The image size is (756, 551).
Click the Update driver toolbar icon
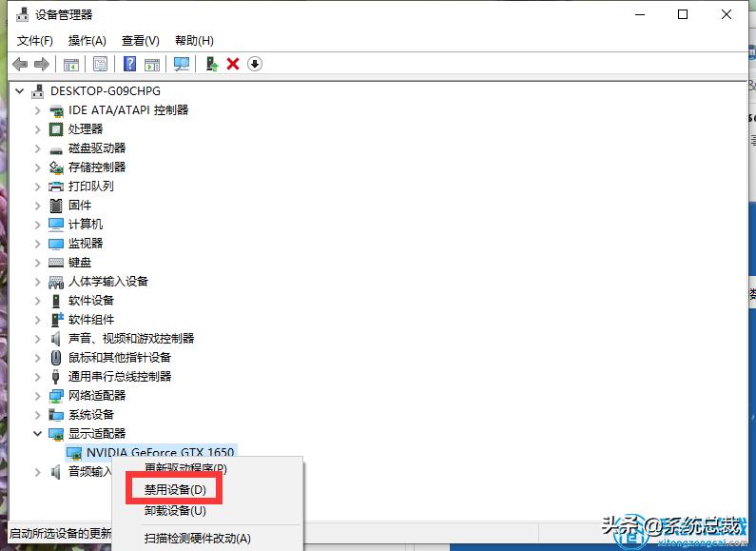(x=212, y=64)
